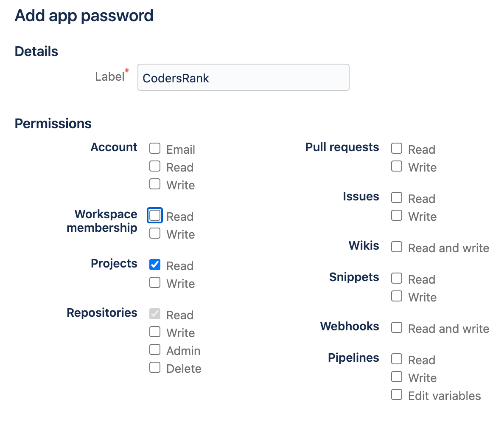The width and height of the screenshot is (504, 428).
Task: Tick Repositories Delete checkbox
Action: tap(155, 368)
